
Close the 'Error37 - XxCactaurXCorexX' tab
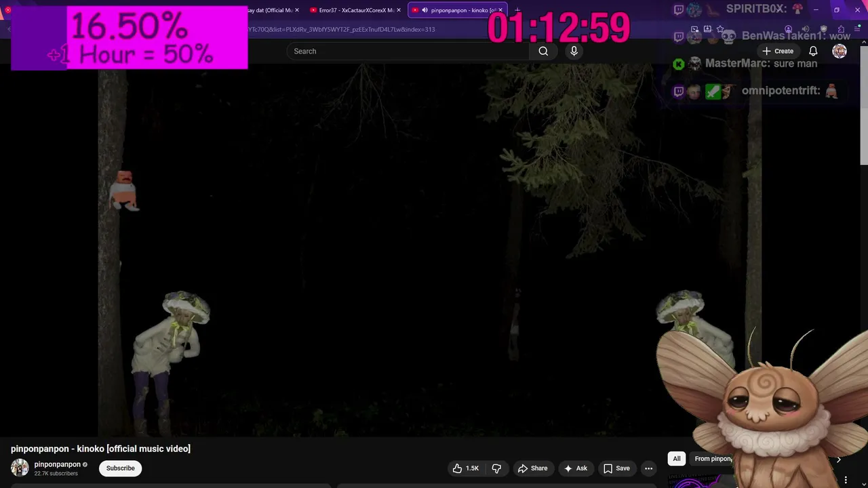pos(399,10)
